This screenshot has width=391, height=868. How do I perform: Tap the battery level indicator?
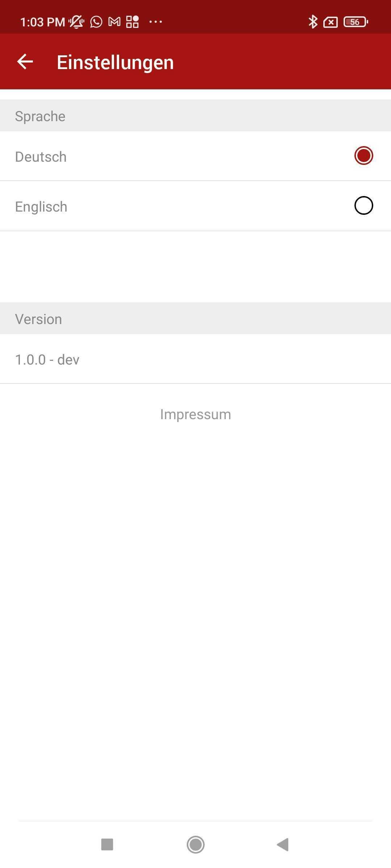coord(356,22)
